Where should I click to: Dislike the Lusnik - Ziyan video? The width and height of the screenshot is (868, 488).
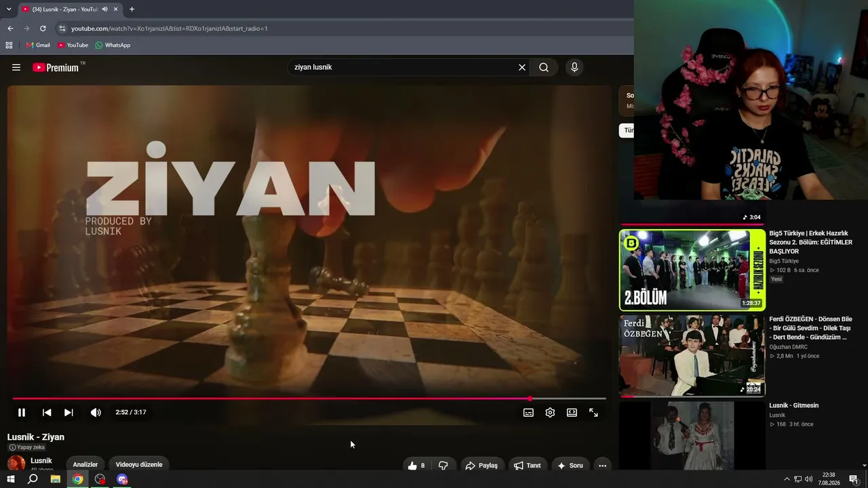click(443, 465)
